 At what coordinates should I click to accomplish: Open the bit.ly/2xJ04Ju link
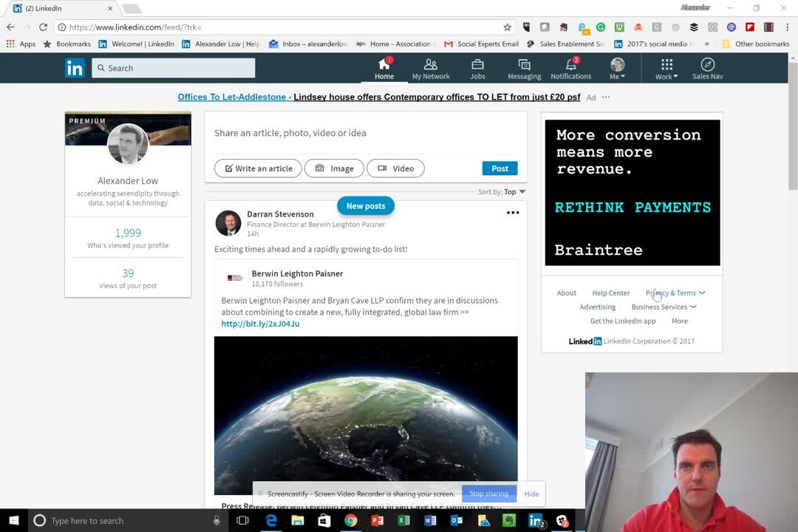click(x=260, y=324)
